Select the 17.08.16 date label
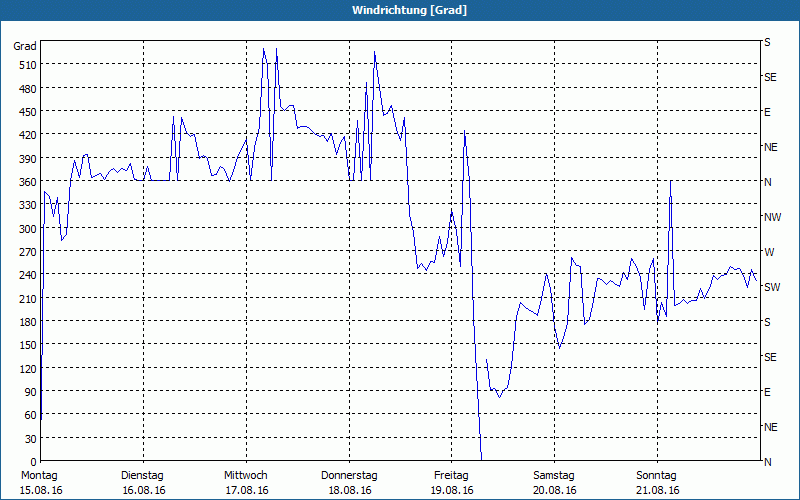 247,490
